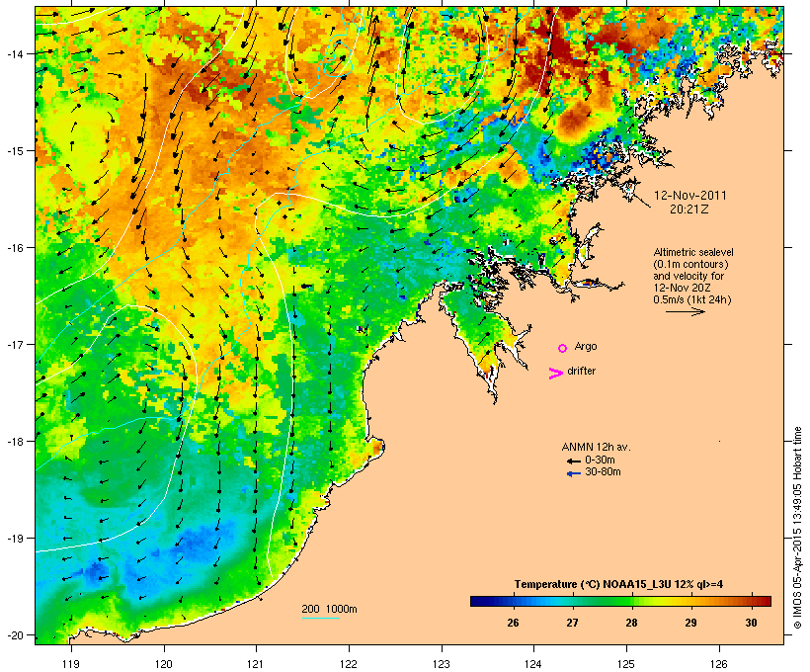This screenshot has width=810, height=672.
Task: Click the time text 20:21Z
Action: [689, 210]
